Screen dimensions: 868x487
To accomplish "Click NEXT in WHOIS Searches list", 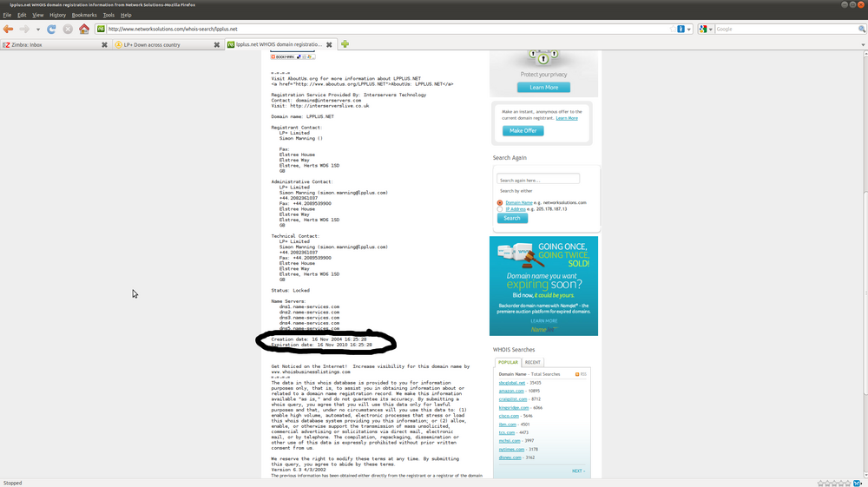I will (x=578, y=471).
